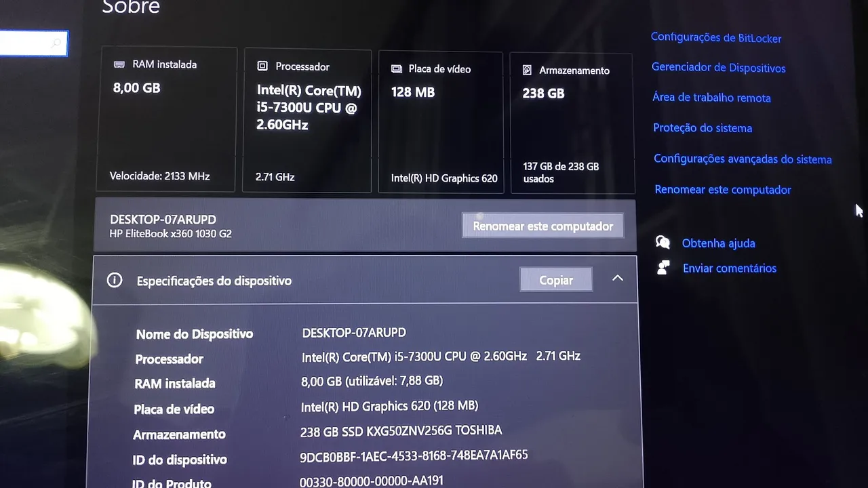868x488 pixels.
Task: Click the 238 GB SSD KXG50ZNV256G TOSHIBA value
Action: (401, 431)
